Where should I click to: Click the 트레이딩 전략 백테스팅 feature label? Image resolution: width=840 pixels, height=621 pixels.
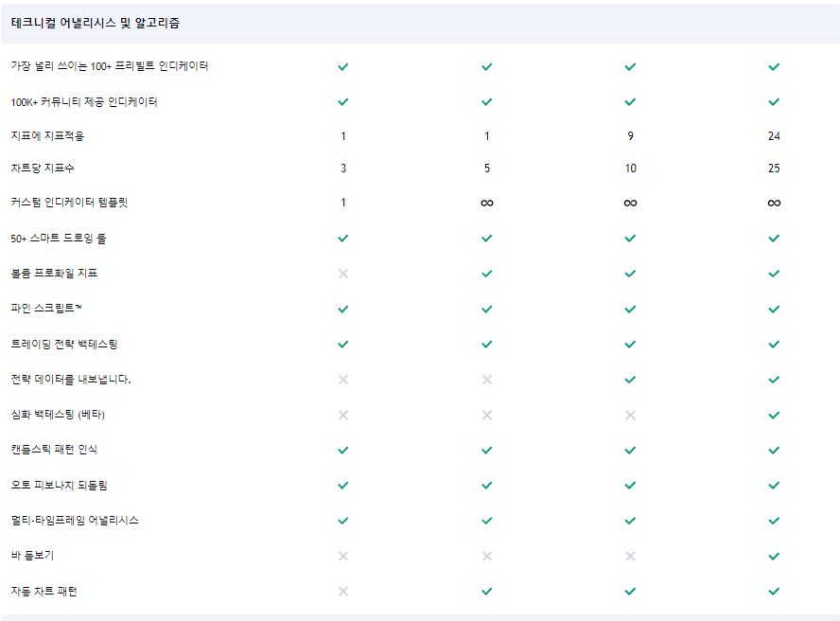coord(64,344)
